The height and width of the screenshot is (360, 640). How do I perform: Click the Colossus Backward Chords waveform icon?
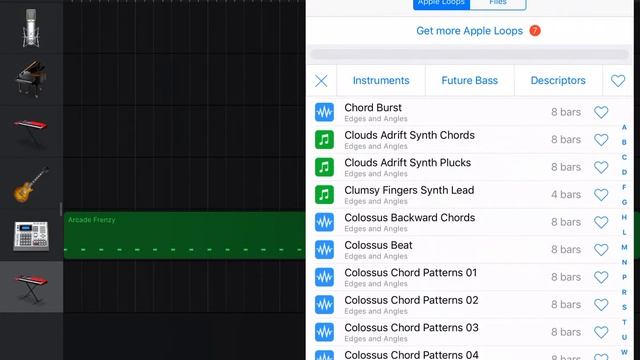pos(324,222)
